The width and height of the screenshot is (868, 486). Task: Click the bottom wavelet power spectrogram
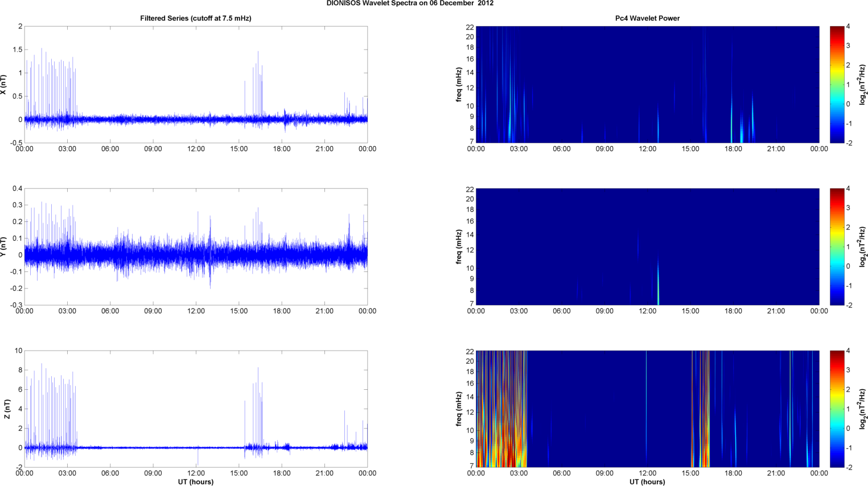click(647, 409)
